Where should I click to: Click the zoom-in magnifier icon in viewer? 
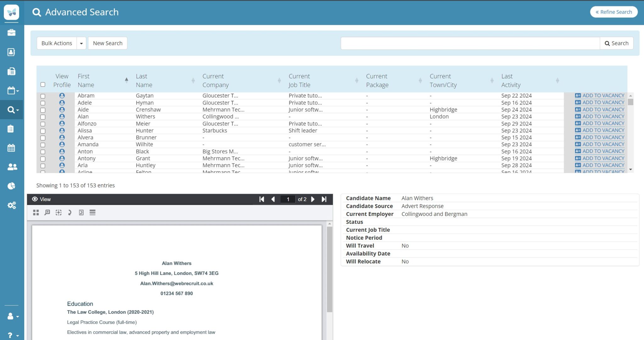pyautogui.click(x=47, y=213)
